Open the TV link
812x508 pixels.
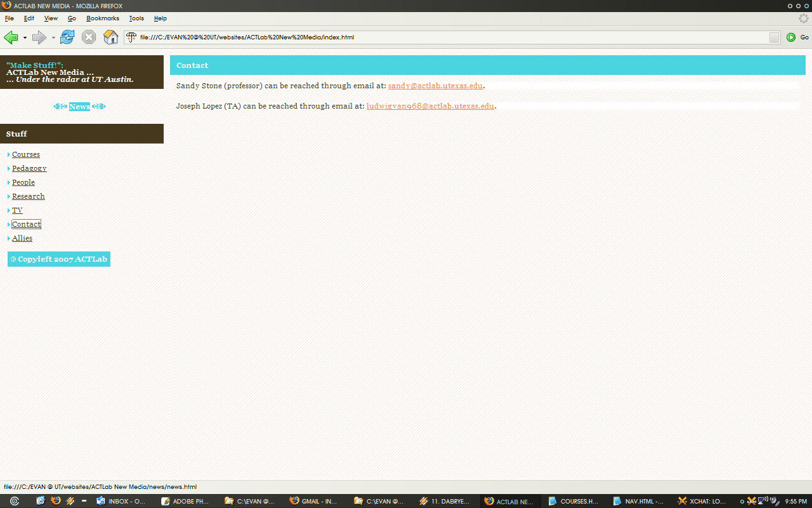click(x=17, y=210)
